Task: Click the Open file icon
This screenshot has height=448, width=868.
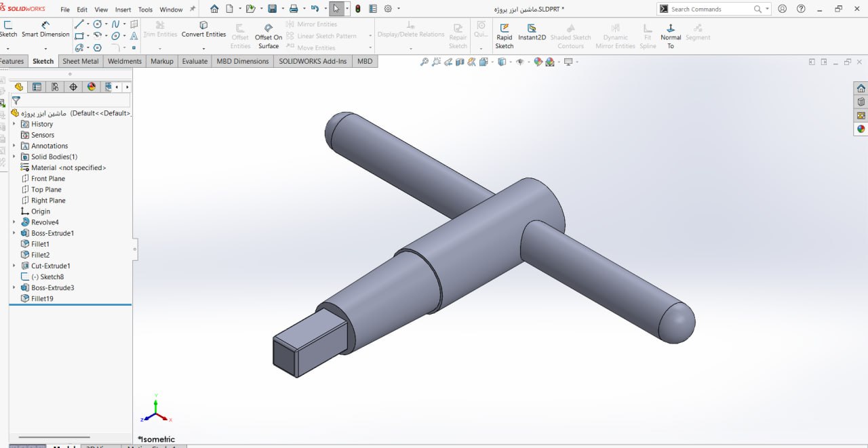Action: [250, 9]
